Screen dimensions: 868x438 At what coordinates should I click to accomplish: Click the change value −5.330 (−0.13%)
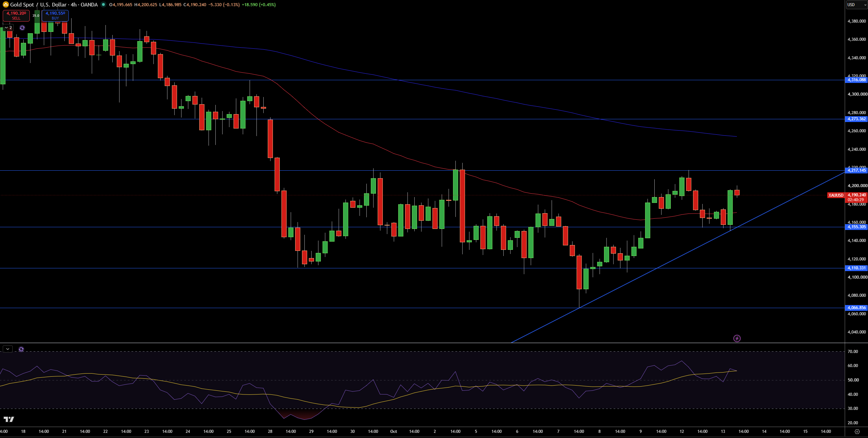[224, 5]
